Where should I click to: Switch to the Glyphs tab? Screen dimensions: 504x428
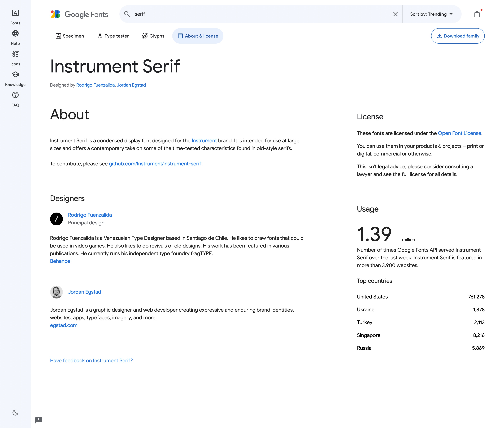coord(153,36)
